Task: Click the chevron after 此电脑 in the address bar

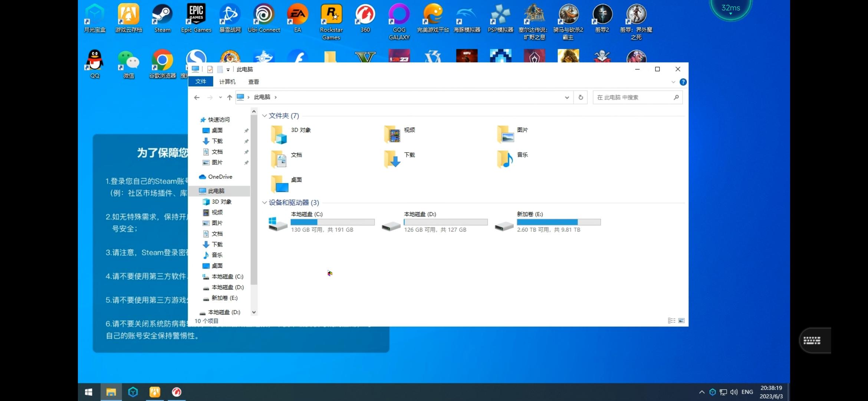Action: [276, 97]
